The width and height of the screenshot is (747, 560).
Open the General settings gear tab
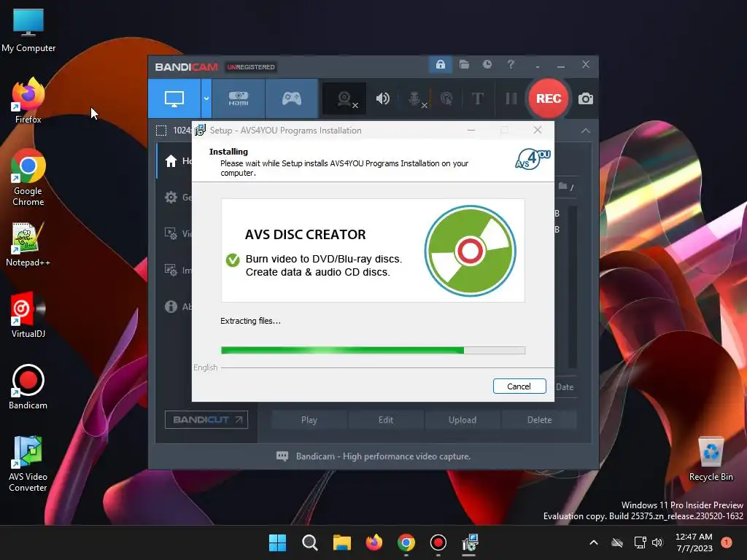[174, 197]
